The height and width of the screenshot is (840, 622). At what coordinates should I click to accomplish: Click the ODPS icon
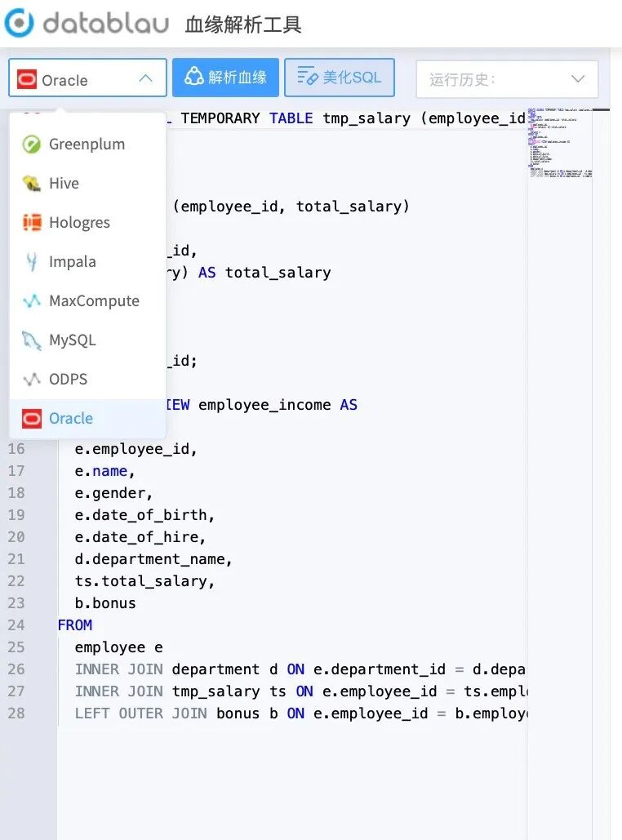32,380
